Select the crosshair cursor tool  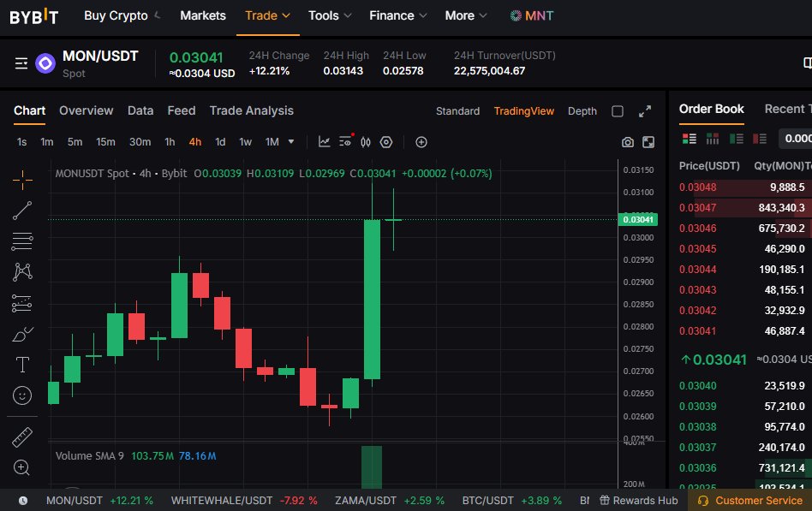(x=22, y=180)
